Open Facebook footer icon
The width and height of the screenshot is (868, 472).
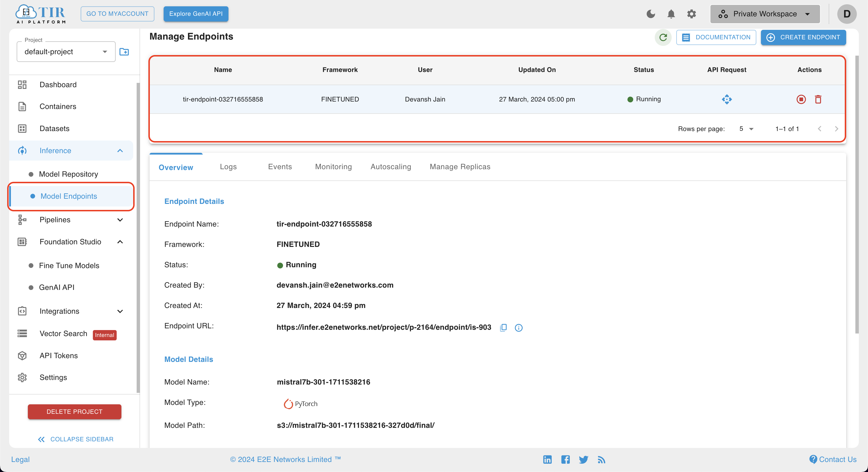565,459
